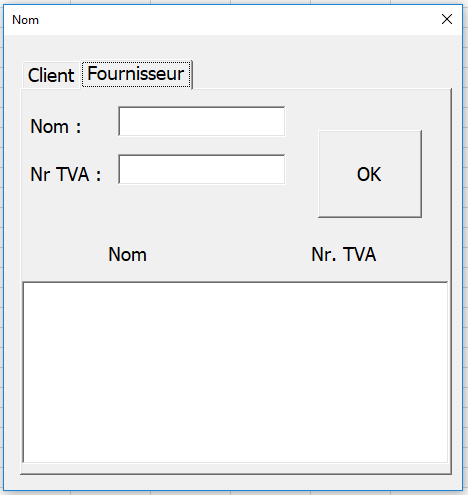Click the empty middle of the title bar
This screenshot has height=495, width=468.
click(x=233, y=20)
